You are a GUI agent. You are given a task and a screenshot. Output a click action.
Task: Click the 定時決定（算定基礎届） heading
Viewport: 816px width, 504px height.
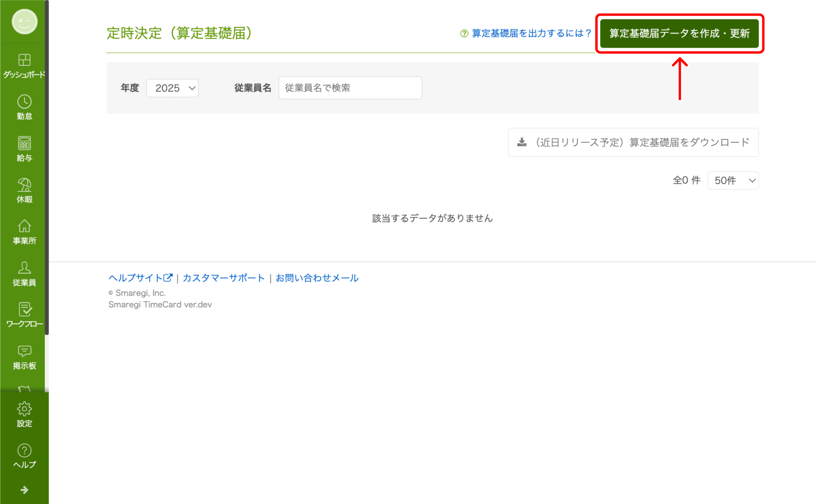point(179,33)
